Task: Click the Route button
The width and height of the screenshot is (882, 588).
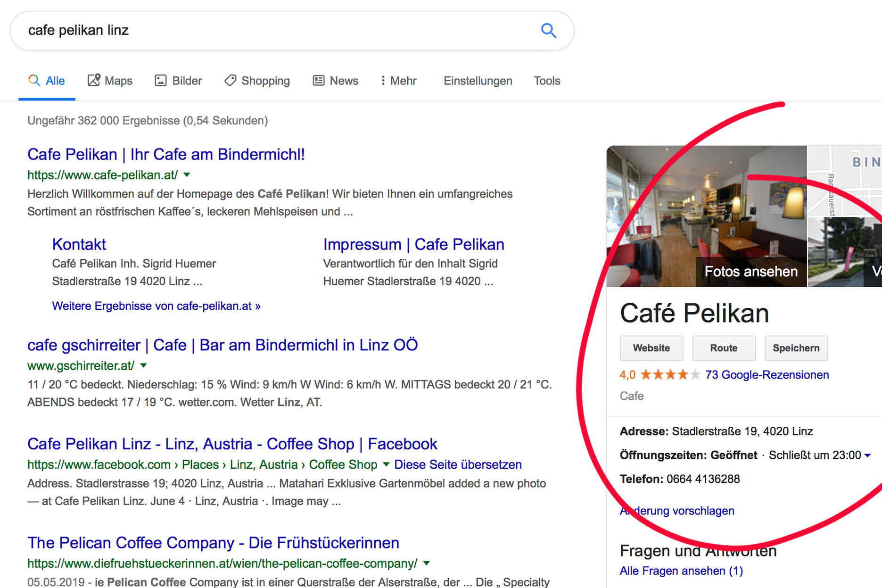Action: point(724,348)
